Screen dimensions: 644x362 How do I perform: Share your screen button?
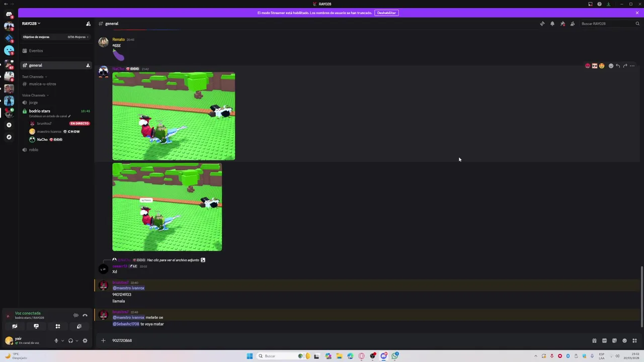(x=36, y=326)
